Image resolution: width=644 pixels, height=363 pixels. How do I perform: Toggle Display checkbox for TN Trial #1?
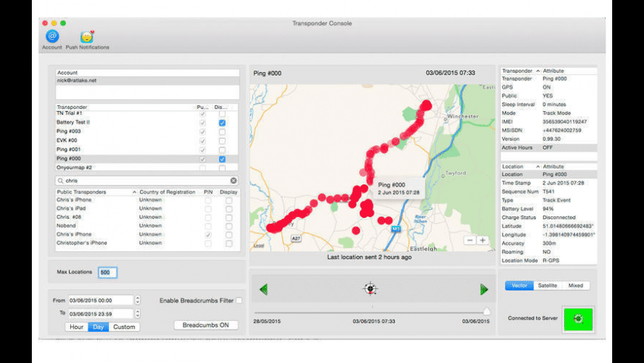coord(222,113)
